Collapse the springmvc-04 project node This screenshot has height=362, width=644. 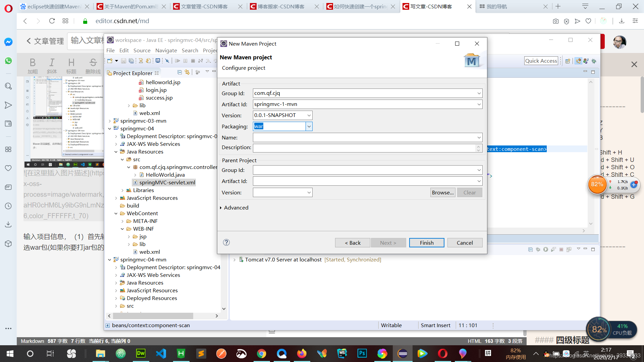pos(110,129)
